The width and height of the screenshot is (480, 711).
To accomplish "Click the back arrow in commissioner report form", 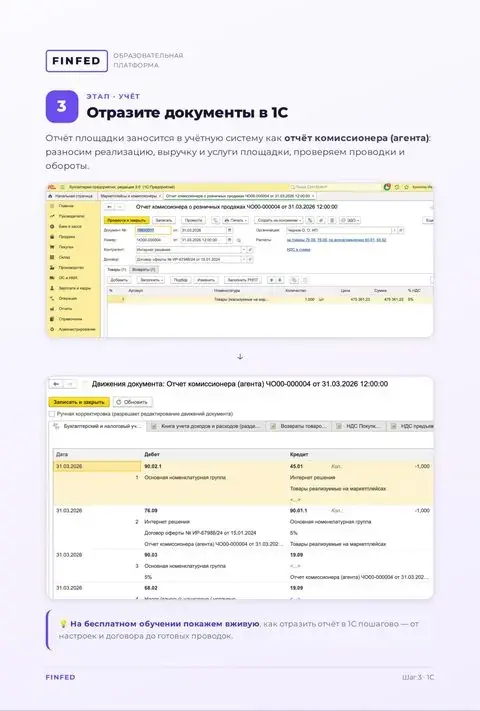I will pos(109,207).
